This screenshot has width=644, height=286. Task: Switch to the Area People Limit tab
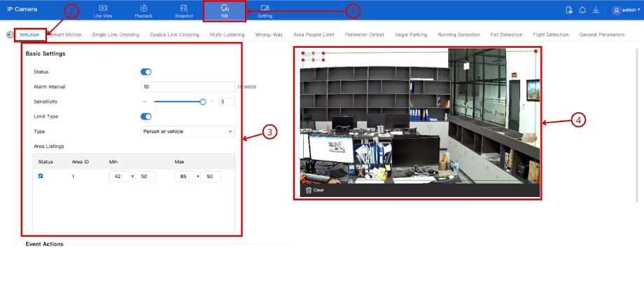(x=314, y=35)
